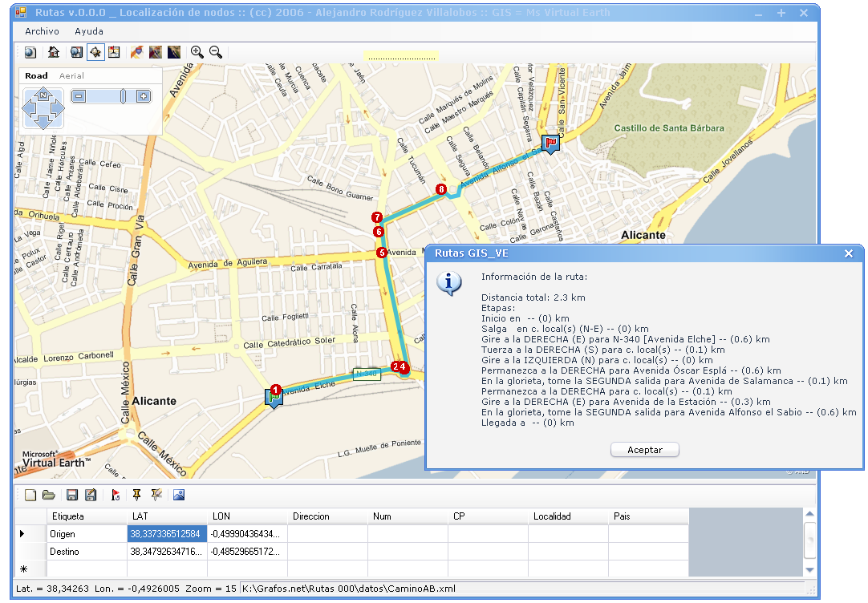The height and width of the screenshot is (603, 868).
Task: Close the Rutas GIS_VE dialog
Action: click(x=849, y=253)
